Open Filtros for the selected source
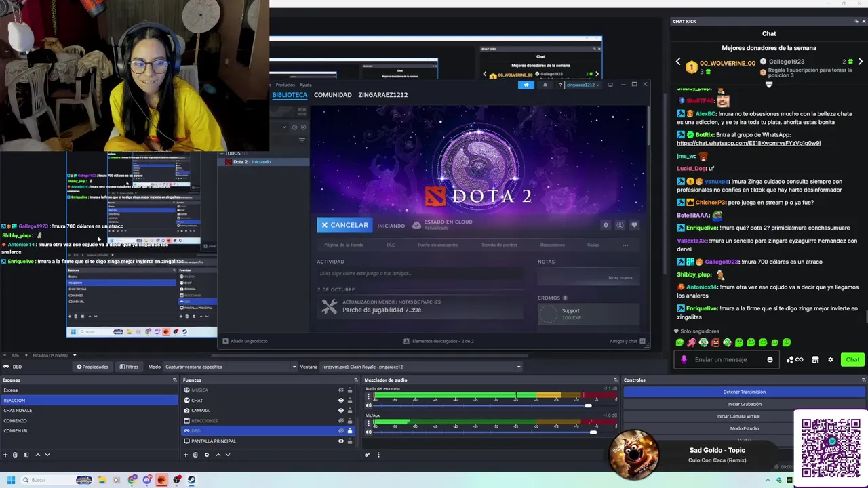The image size is (868, 488). pyautogui.click(x=129, y=367)
